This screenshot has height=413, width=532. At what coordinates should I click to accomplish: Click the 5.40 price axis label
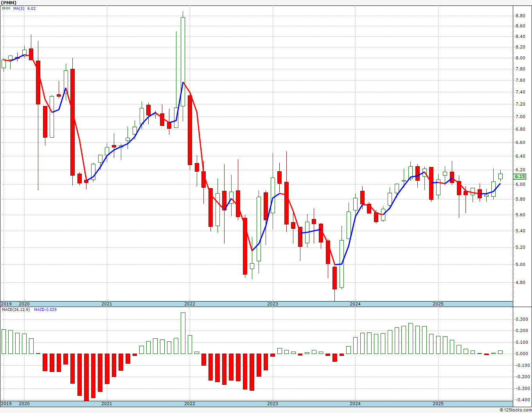coord(520,231)
